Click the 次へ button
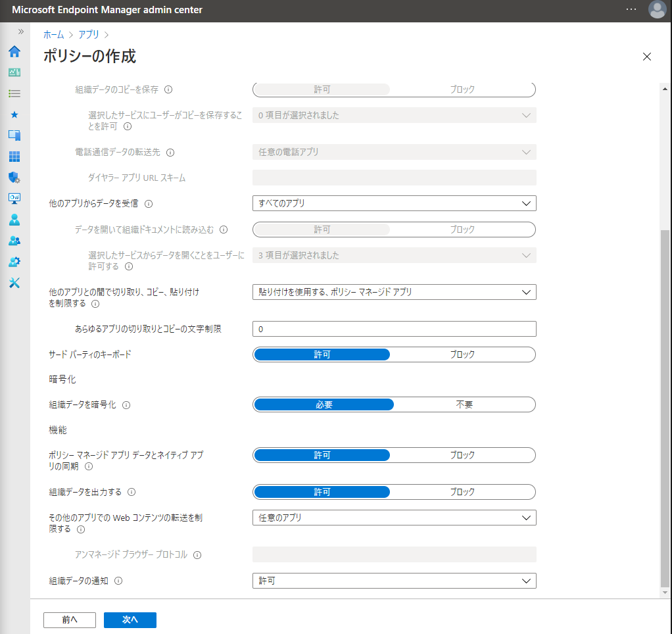This screenshot has width=672, height=634. pyautogui.click(x=130, y=620)
